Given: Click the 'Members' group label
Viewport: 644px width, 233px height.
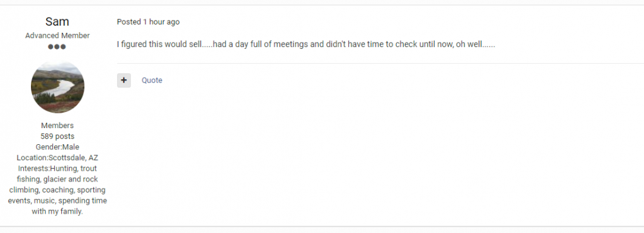Looking at the screenshot, I should pyautogui.click(x=57, y=126).
